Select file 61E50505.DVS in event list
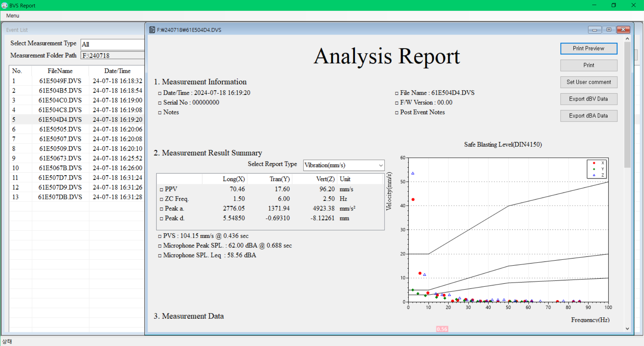Viewport: 644px width, 346px height. [60, 129]
